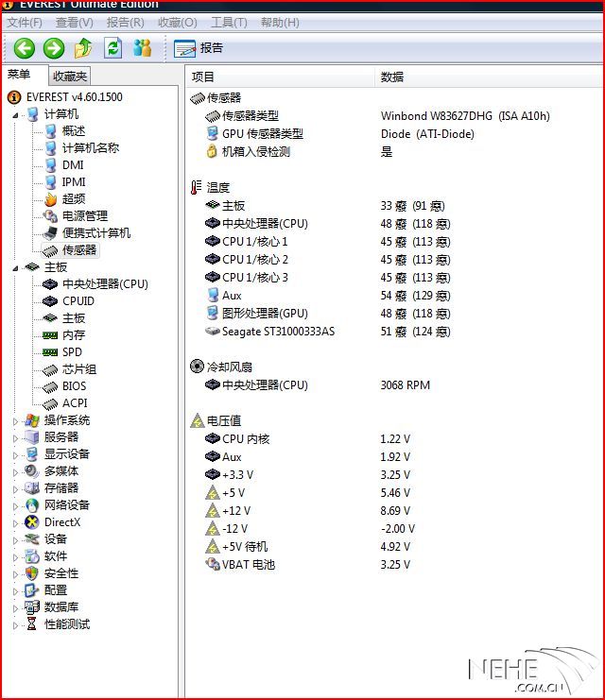Click the Refresh page icon
The width and height of the screenshot is (605, 700).
112,48
